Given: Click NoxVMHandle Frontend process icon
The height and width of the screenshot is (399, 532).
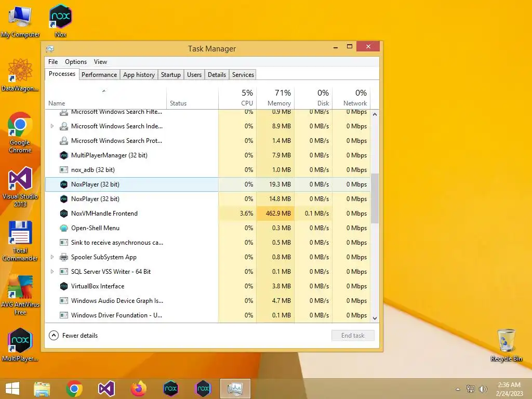Looking at the screenshot, I should 64,214.
